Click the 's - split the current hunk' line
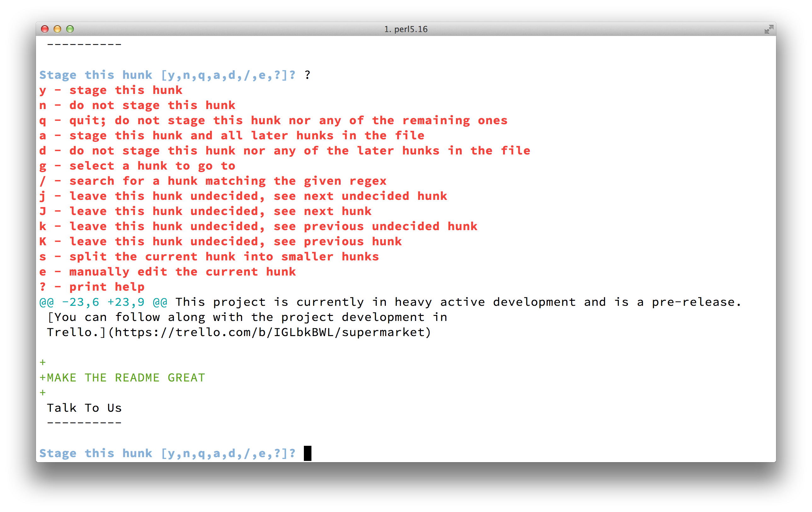812x512 pixels. [209, 257]
